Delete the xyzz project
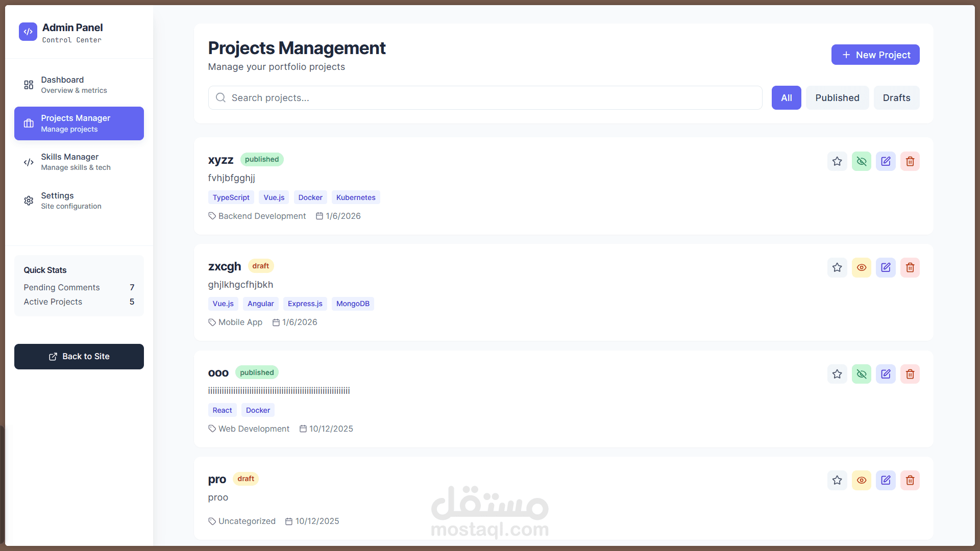Viewport: 980px width, 551px height. [910, 161]
